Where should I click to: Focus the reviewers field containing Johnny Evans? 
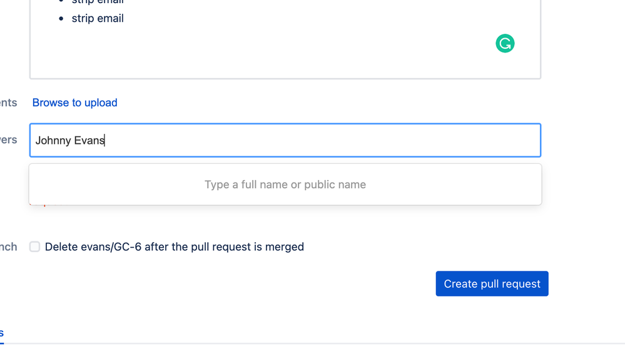[x=285, y=140]
